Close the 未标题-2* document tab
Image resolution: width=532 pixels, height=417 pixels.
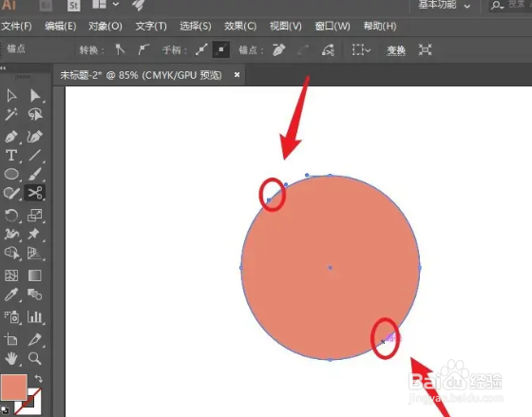click(x=237, y=75)
